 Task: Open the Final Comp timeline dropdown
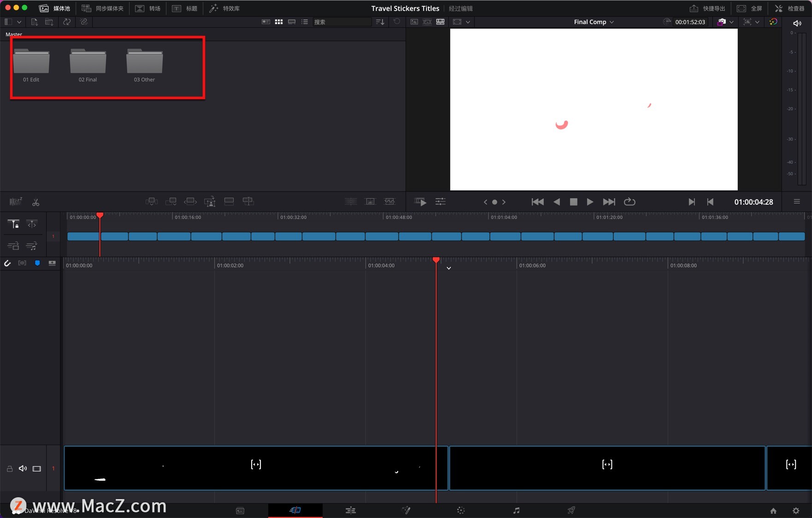[594, 22]
